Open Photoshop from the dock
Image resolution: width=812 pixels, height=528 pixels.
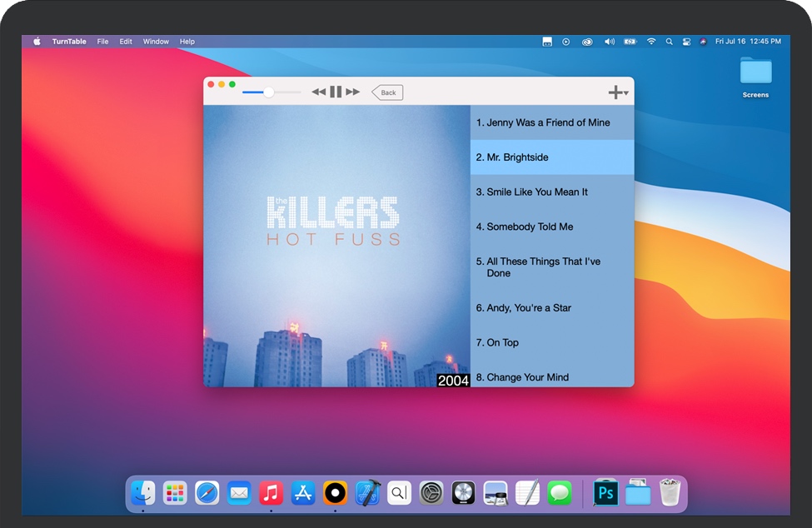click(605, 493)
